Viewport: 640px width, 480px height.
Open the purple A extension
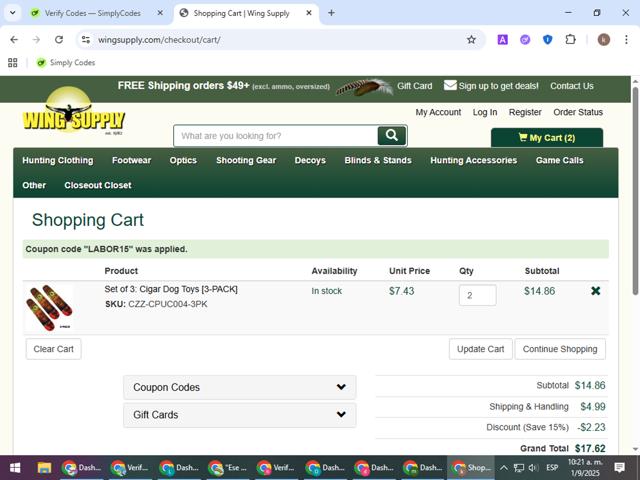pos(502,40)
